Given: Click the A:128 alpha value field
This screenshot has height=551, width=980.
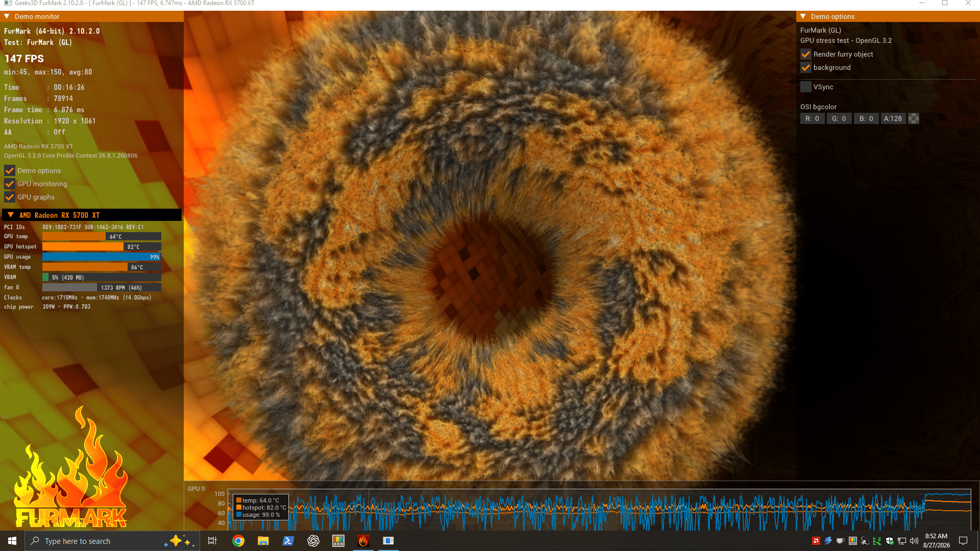Looking at the screenshot, I should (x=893, y=118).
